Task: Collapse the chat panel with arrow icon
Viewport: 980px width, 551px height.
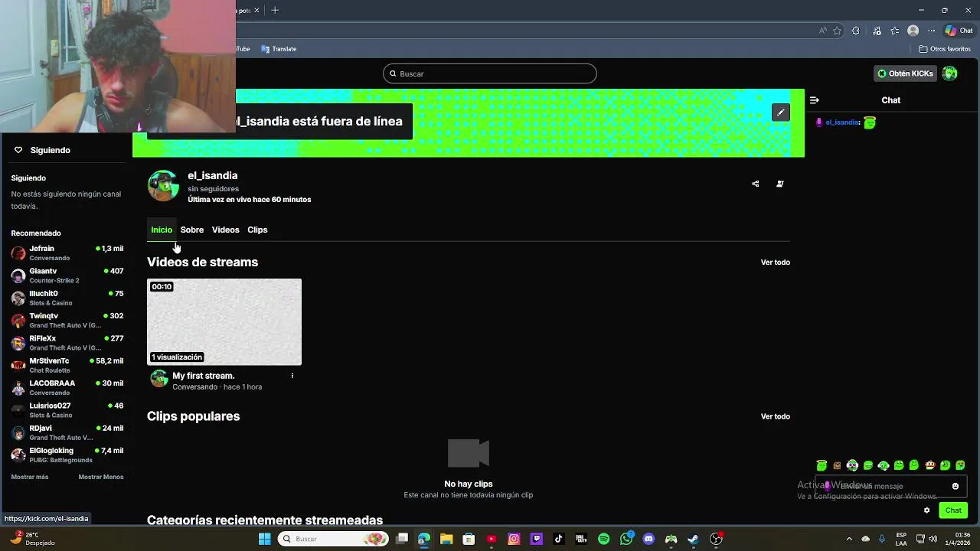Action: click(x=814, y=100)
